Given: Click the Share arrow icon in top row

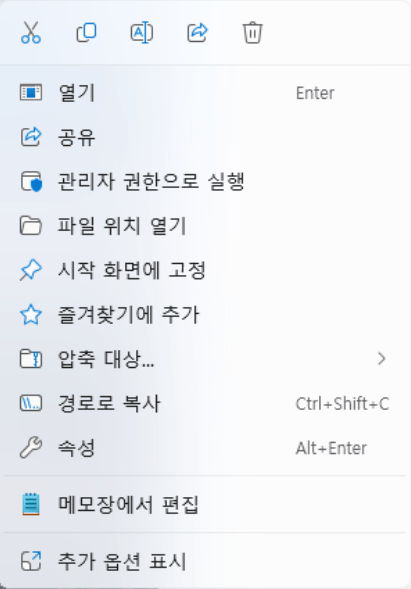Looking at the screenshot, I should (197, 33).
